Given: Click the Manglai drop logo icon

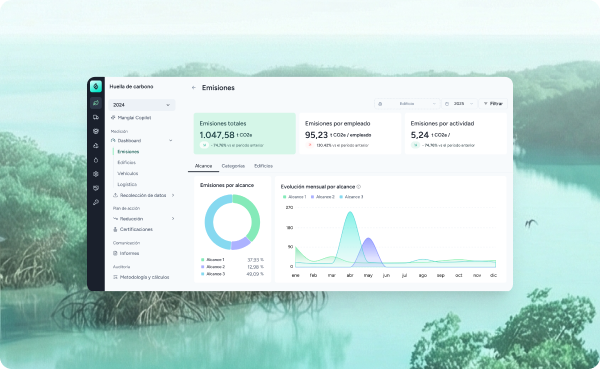Looking at the screenshot, I should (96, 87).
